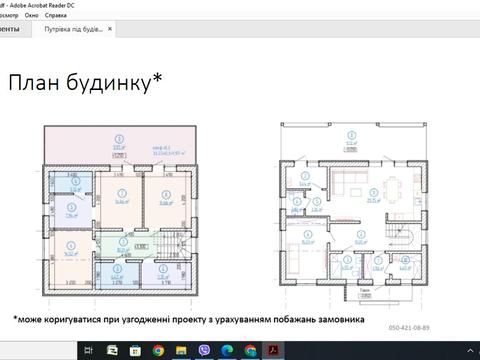Launch Microsoft Edge from the taskbar
The width and height of the screenshot is (480, 360).
[227, 350]
